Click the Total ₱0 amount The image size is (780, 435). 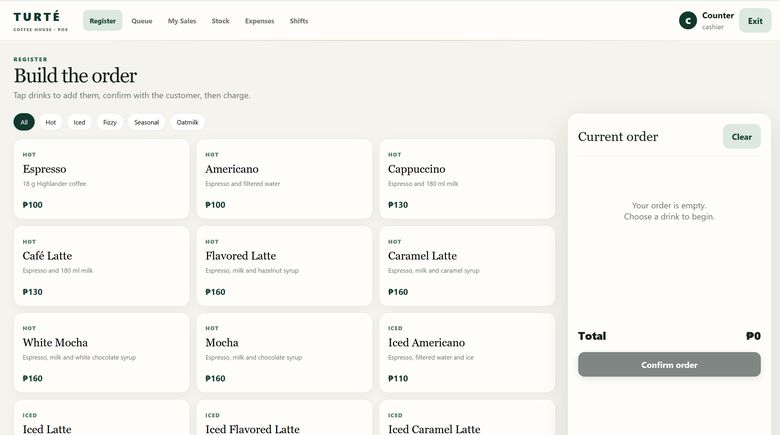753,336
